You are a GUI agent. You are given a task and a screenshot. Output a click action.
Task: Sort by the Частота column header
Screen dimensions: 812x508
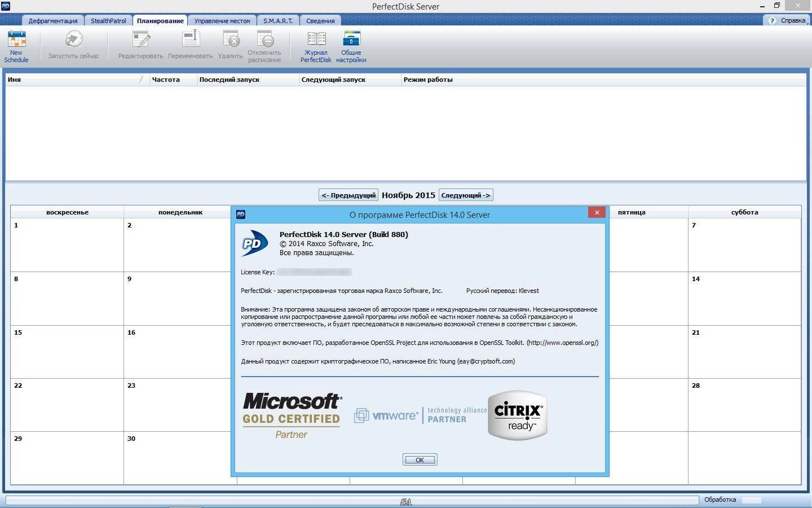[x=173, y=80]
